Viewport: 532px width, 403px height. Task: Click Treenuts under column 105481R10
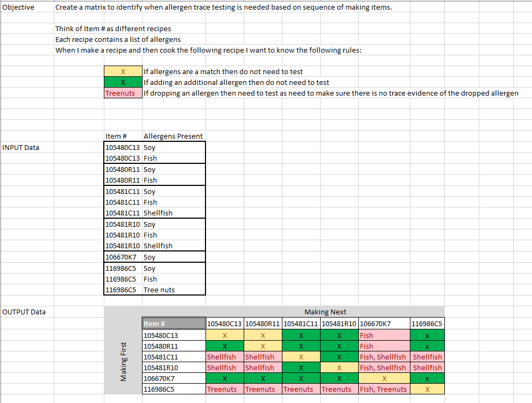pyautogui.click(x=339, y=389)
